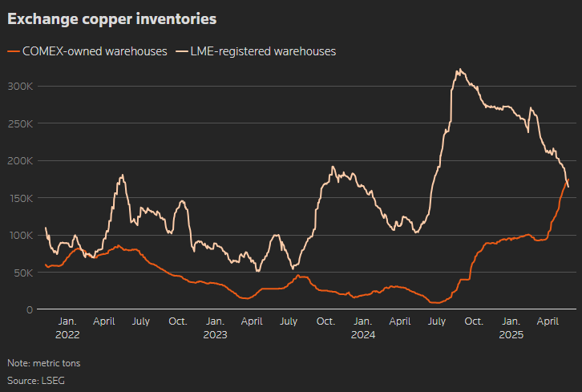The height and width of the screenshot is (392, 582).
Task: Click the 200K y-axis label
Action: coord(22,160)
